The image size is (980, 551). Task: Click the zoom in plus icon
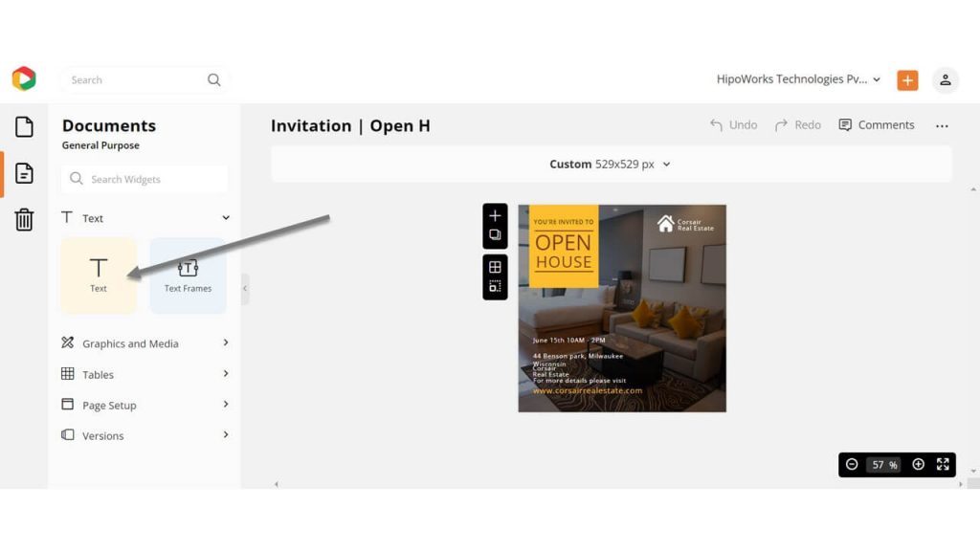click(x=918, y=464)
